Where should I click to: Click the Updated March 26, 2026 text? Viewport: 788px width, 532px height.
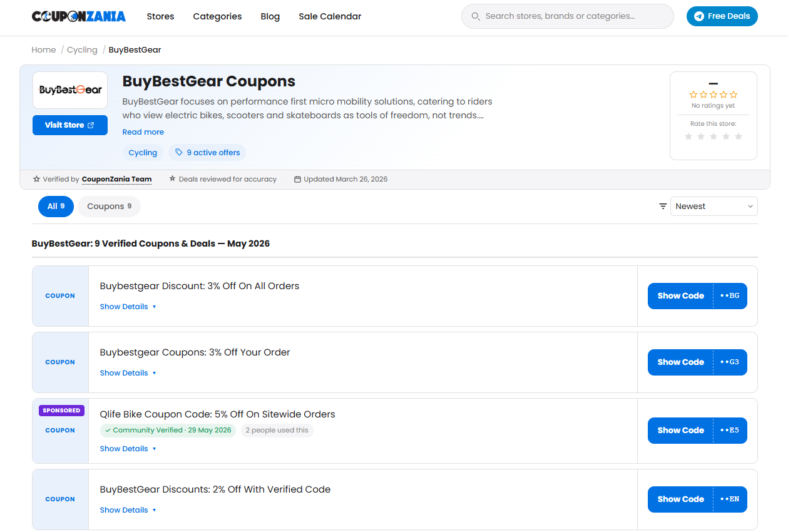(x=345, y=179)
